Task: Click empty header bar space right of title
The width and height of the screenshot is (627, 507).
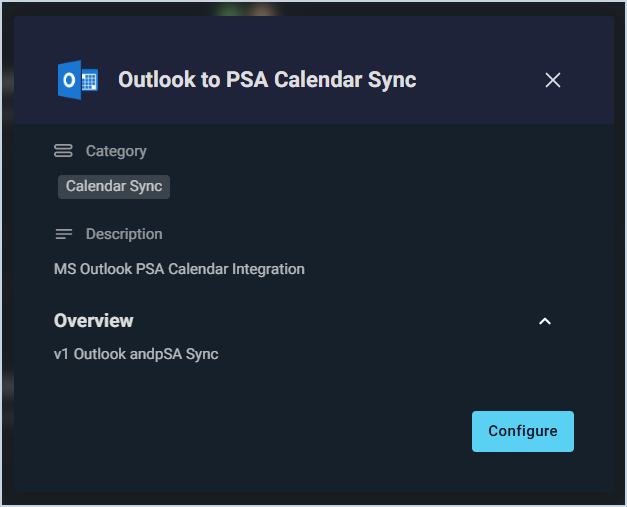Action: click(480, 80)
